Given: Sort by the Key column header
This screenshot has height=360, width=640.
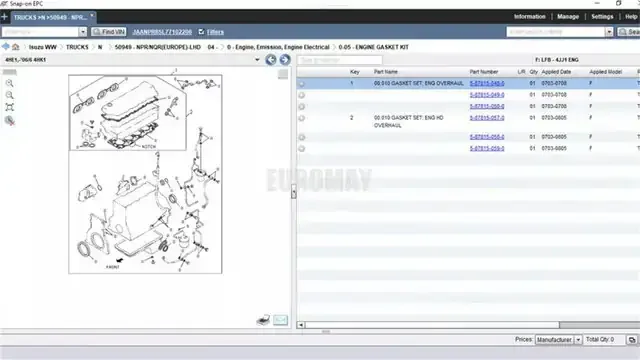Looking at the screenshot, I should [354, 72].
